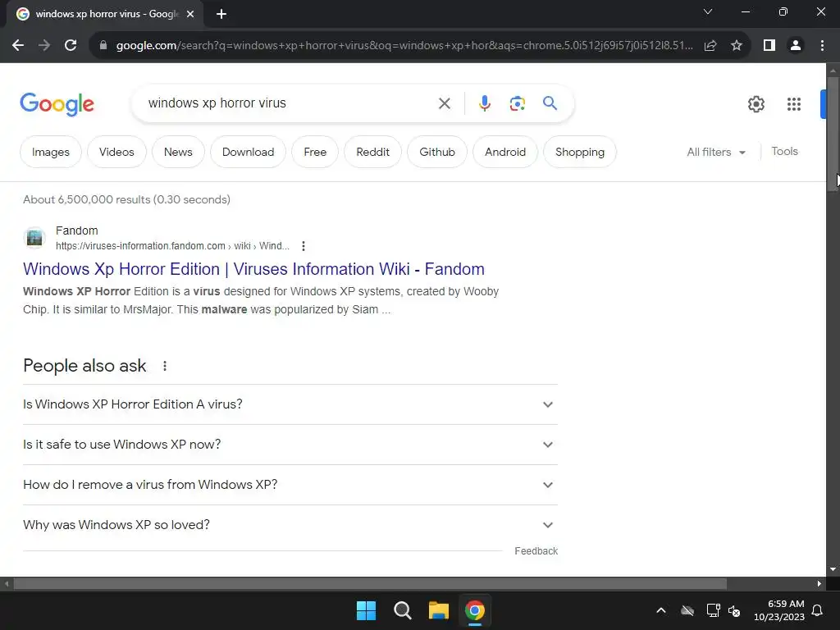840x630 pixels.
Task: Show hidden system tray icons
Action: [661, 610]
